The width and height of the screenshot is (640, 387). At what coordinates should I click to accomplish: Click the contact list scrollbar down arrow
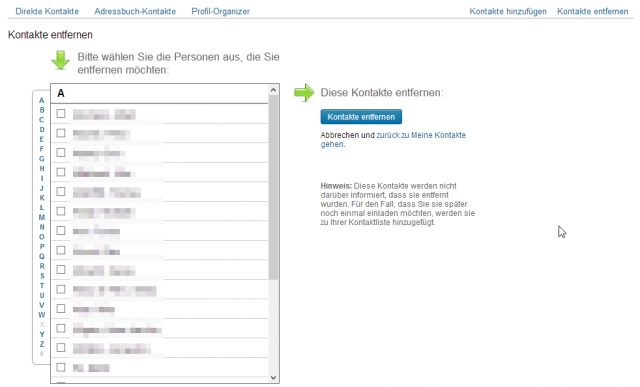(x=273, y=378)
